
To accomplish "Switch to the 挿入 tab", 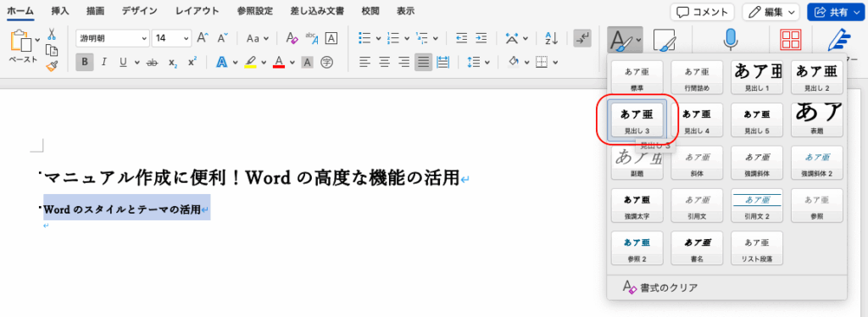I will (60, 11).
